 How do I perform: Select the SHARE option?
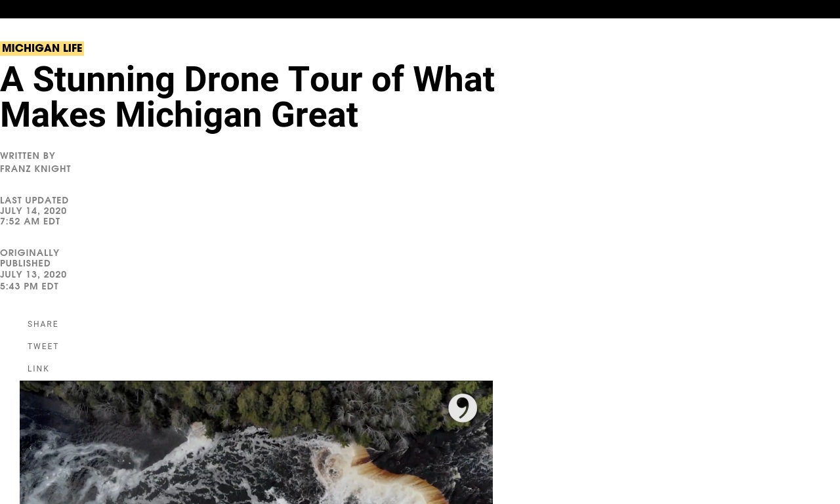[43, 324]
